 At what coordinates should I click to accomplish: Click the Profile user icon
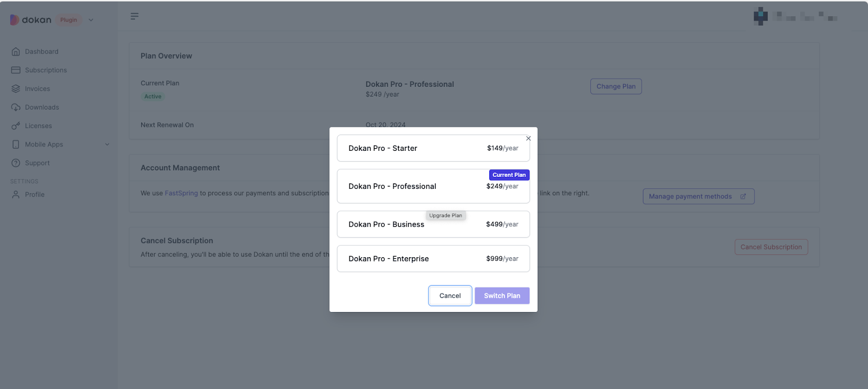(16, 194)
